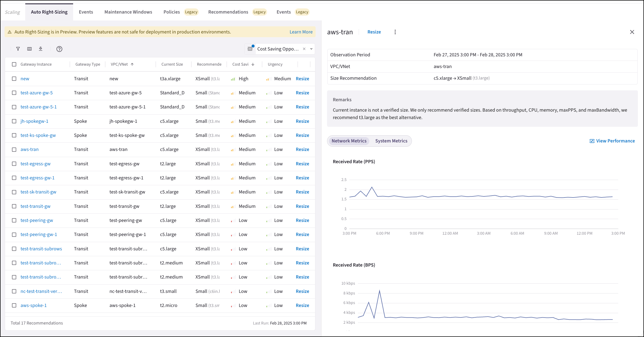644x337 pixels.
Task: Open the filter options using the funnel icon
Action: coord(18,49)
